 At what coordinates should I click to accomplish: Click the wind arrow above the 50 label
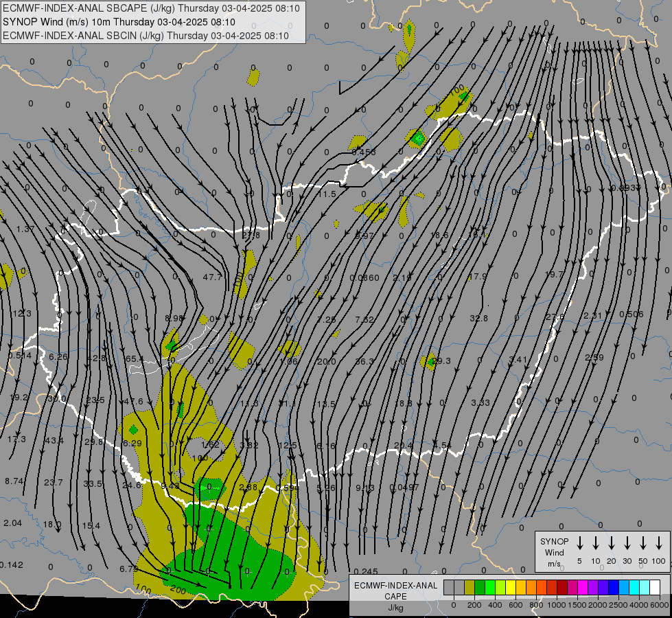[643, 543]
